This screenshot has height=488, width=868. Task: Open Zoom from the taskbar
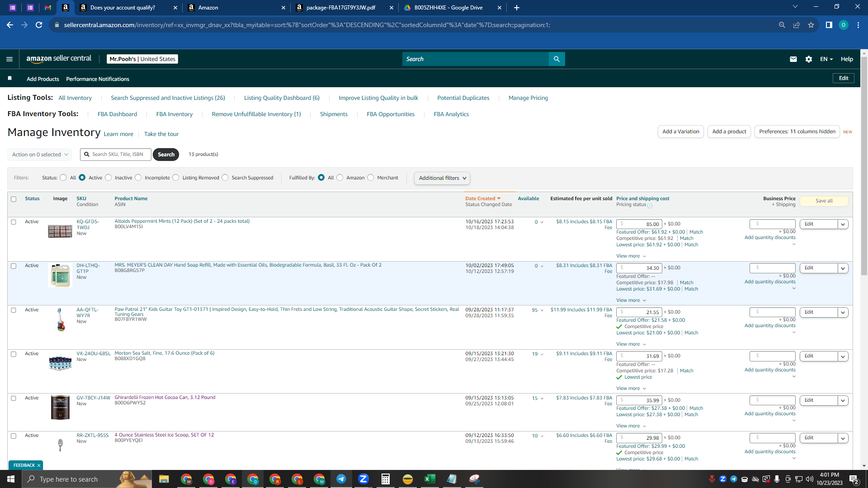click(x=363, y=479)
